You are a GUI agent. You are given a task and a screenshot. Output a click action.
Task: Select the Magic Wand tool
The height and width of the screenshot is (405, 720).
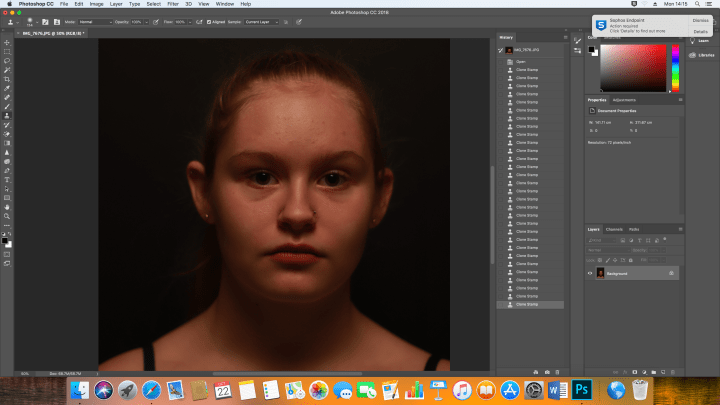pyautogui.click(x=7, y=70)
